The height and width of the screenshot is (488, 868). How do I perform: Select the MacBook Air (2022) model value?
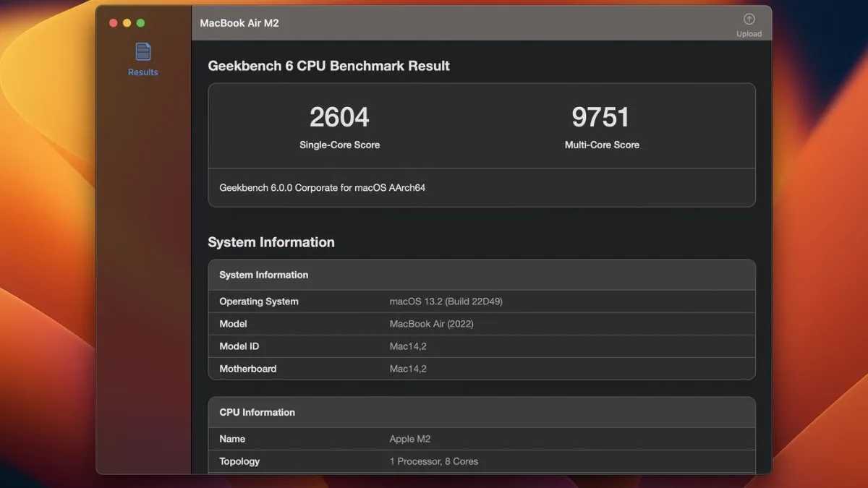click(x=431, y=324)
